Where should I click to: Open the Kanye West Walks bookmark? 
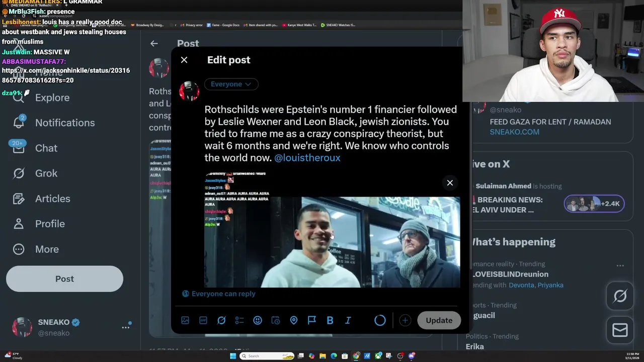tap(299, 25)
